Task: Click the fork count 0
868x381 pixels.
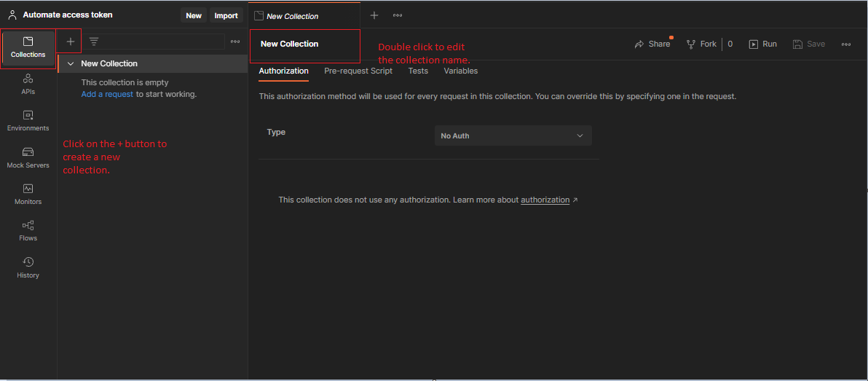Action: (x=730, y=44)
